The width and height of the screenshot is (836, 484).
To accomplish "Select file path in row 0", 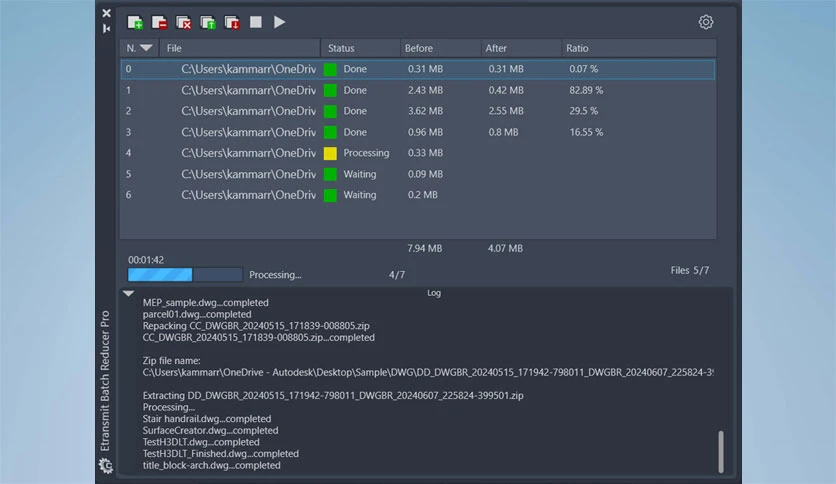I will tap(248, 69).
